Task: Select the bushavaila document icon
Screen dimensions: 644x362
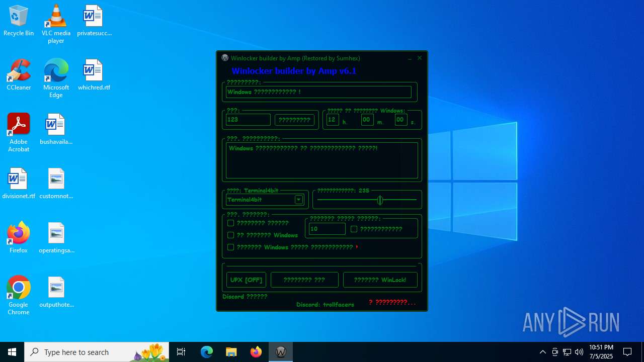Action: pyautogui.click(x=56, y=129)
